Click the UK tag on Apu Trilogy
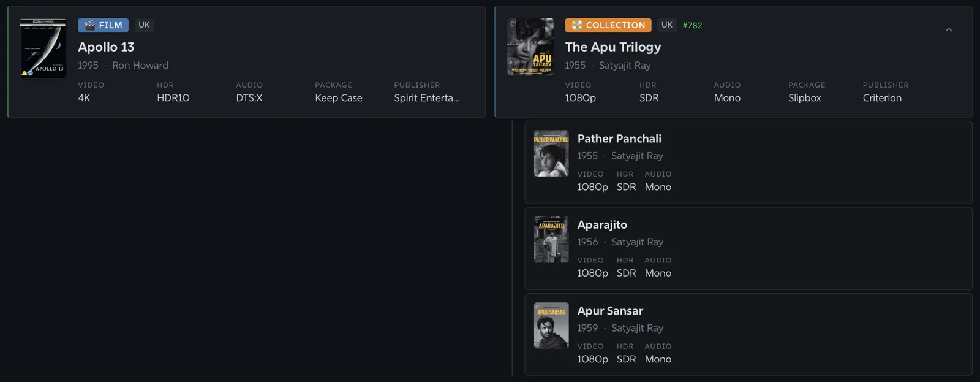 click(667, 25)
